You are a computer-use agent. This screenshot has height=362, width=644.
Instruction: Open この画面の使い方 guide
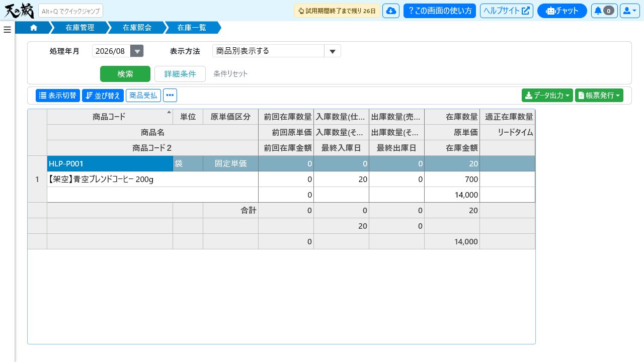[440, 11]
